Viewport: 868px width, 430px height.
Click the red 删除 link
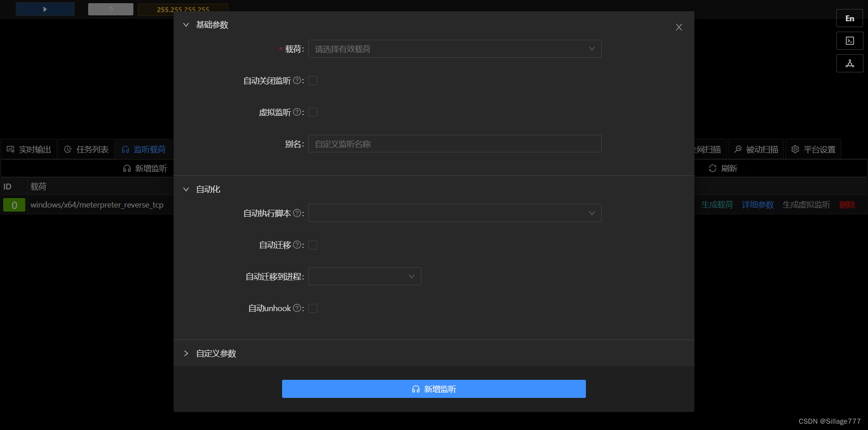coord(847,205)
